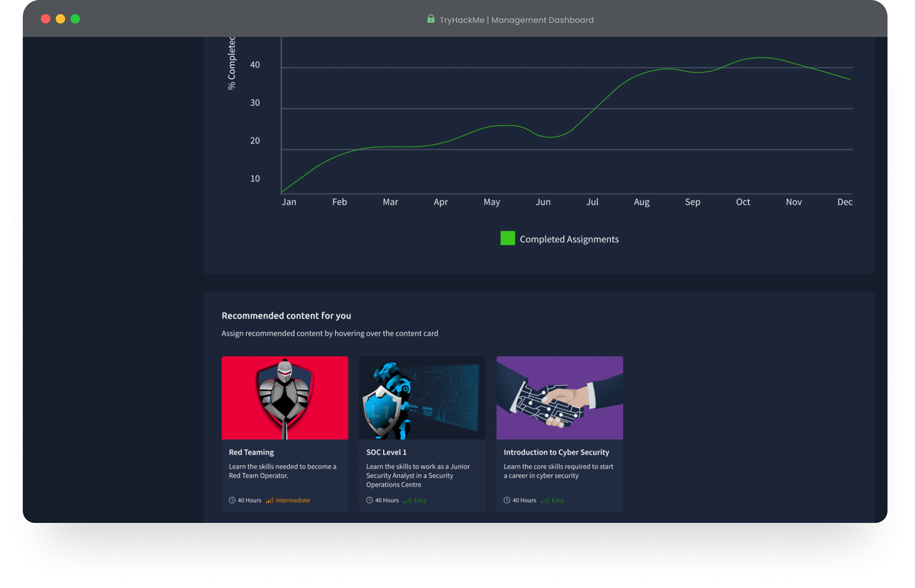Click the 40 value on the y-axis
This screenshot has height=588, width=915.
click(255, 64)
